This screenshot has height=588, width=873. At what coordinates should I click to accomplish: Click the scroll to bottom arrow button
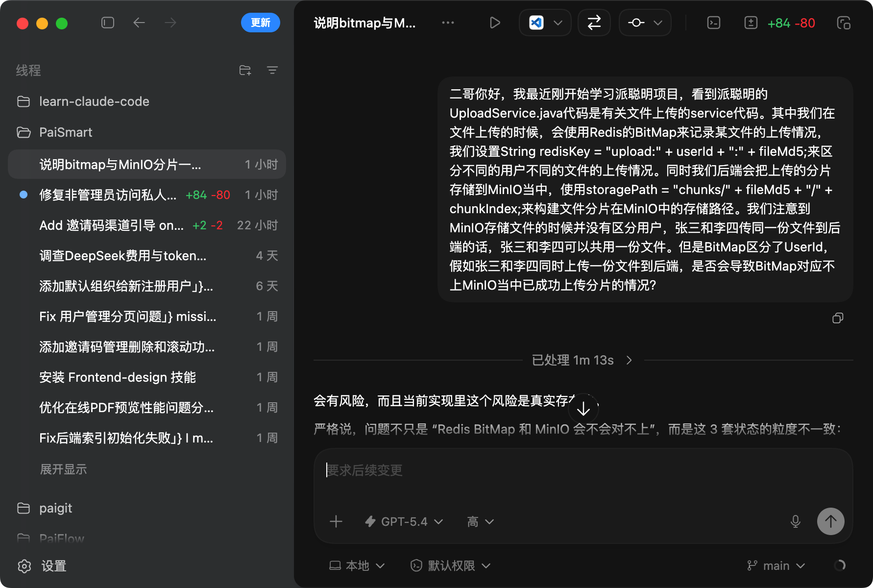coord(583,409)
